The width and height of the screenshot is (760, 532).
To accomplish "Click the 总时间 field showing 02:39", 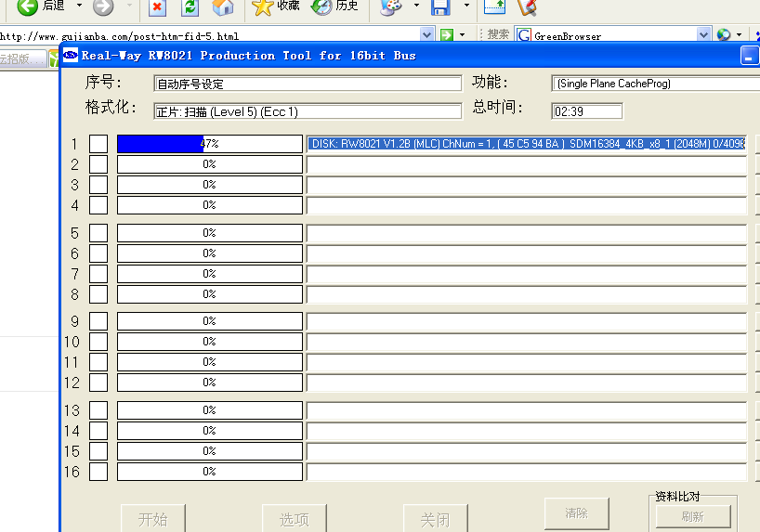I will 587,111.
